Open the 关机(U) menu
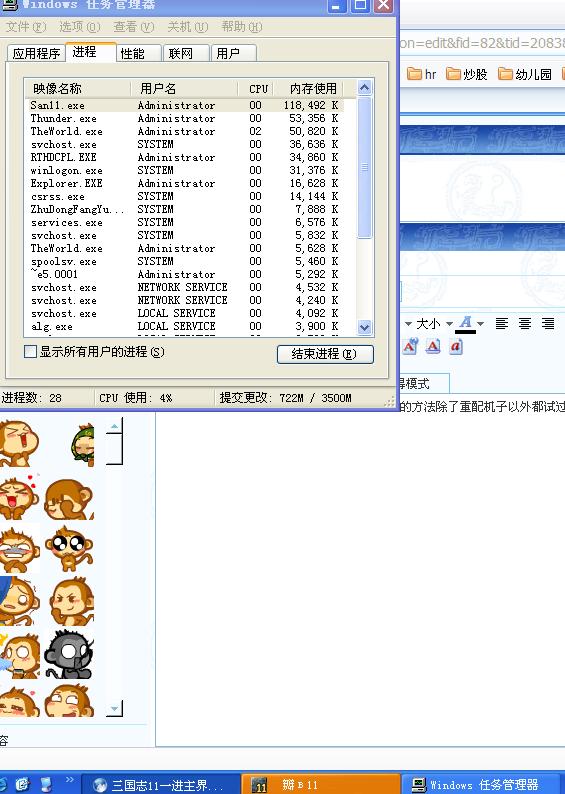 [x=187, y=26]
